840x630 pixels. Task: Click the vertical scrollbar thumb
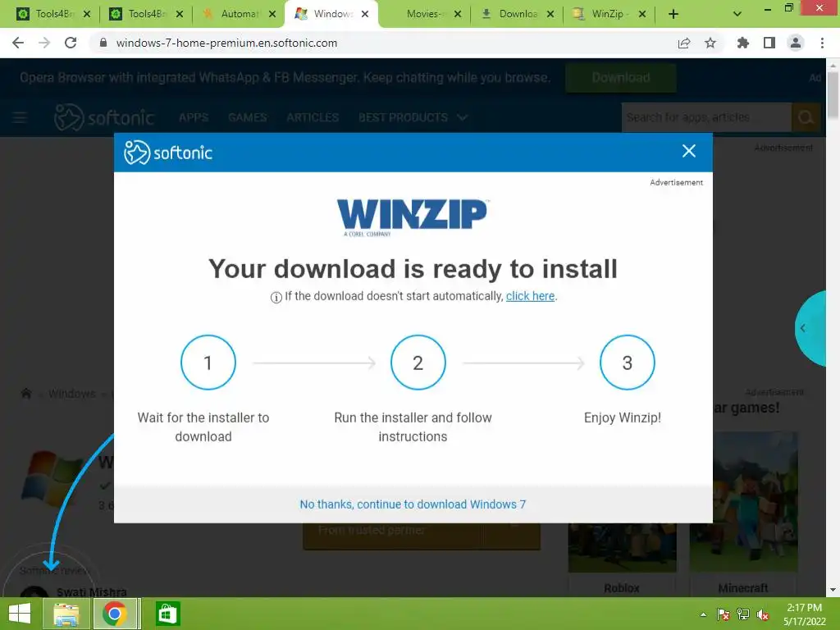coord(833,95)
